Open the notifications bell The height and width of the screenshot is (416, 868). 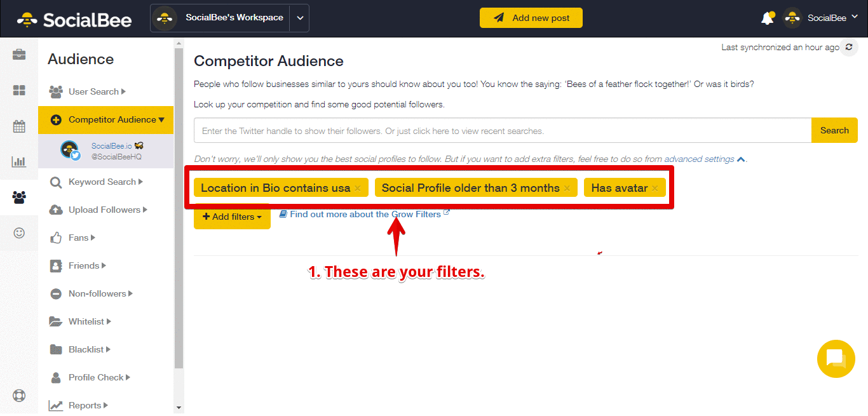coord(767,18)
